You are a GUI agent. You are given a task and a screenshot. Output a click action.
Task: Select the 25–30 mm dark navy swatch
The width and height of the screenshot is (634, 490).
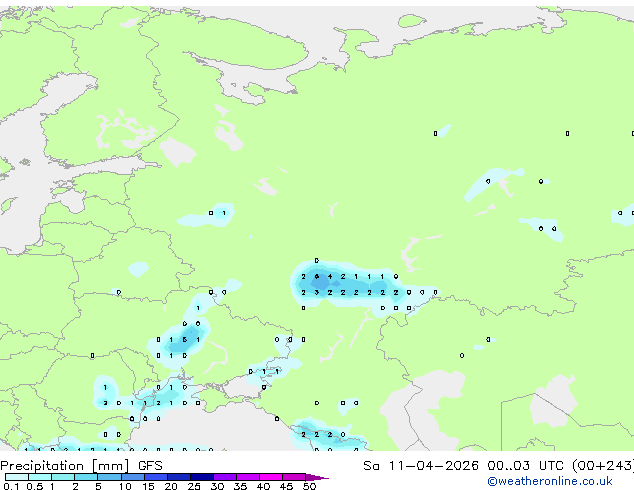202,477
